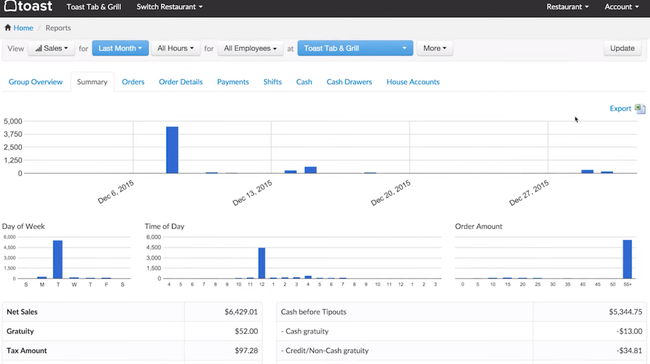Click the Dec 13, 2015 axis label
This screenshot has height=364, width=650.
coord(252,193)
